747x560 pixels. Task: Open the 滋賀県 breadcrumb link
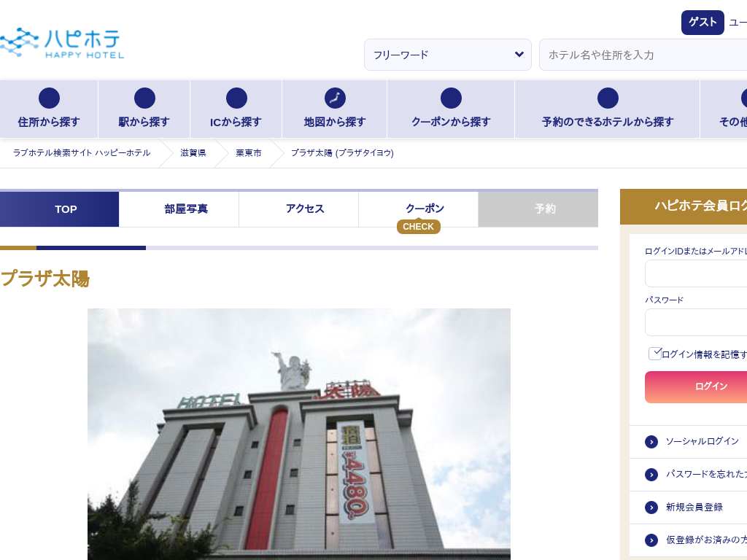click(x=193, y=153)
